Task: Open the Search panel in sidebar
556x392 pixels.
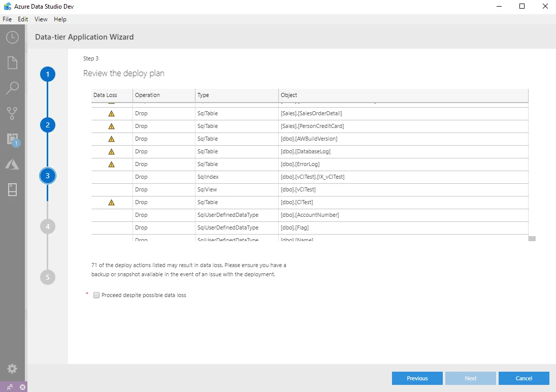Action: [x=12, y=88]
